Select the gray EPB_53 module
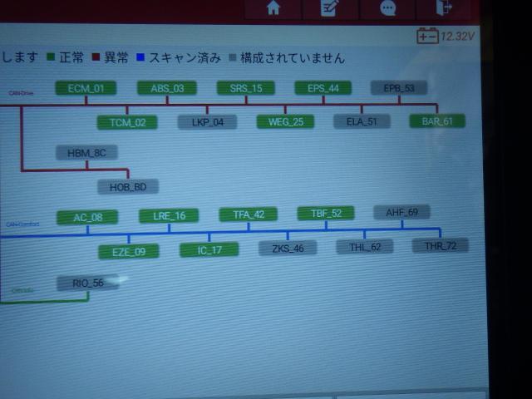Screen dimensions: 532x399 coord(398,87)
